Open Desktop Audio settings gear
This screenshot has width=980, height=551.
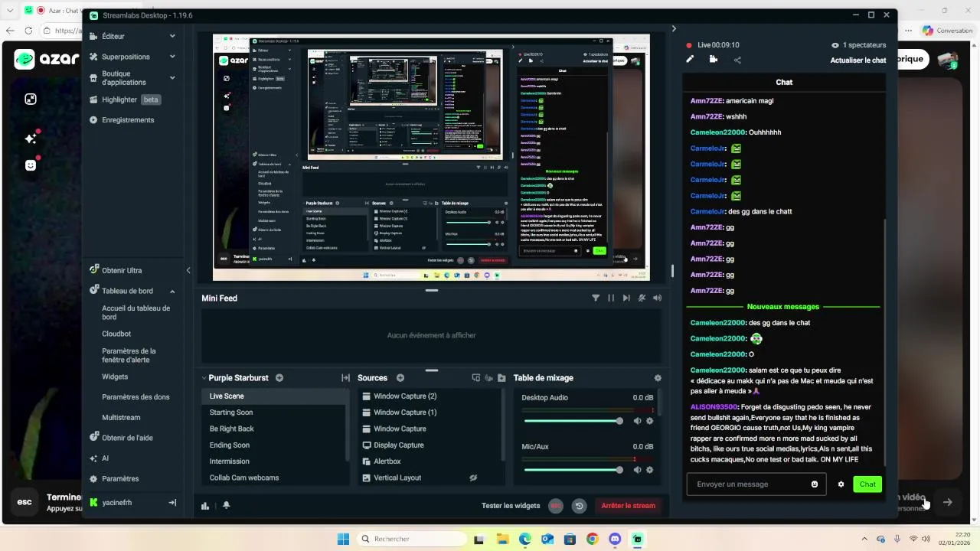[x=650, y=421]
